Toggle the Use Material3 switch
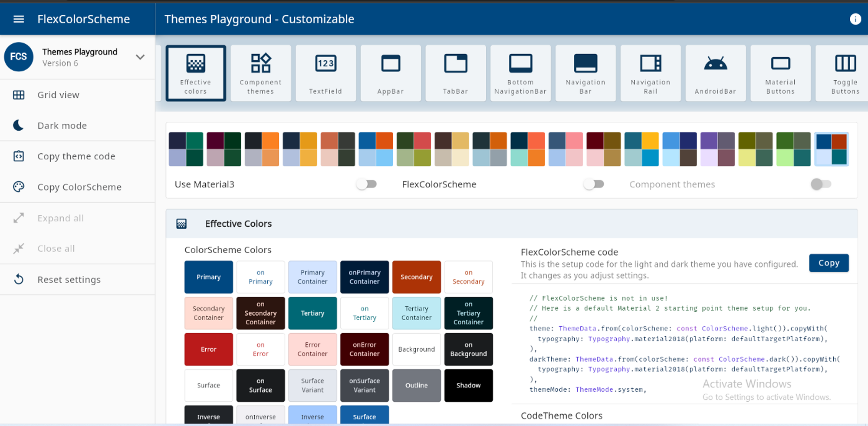 367,184
